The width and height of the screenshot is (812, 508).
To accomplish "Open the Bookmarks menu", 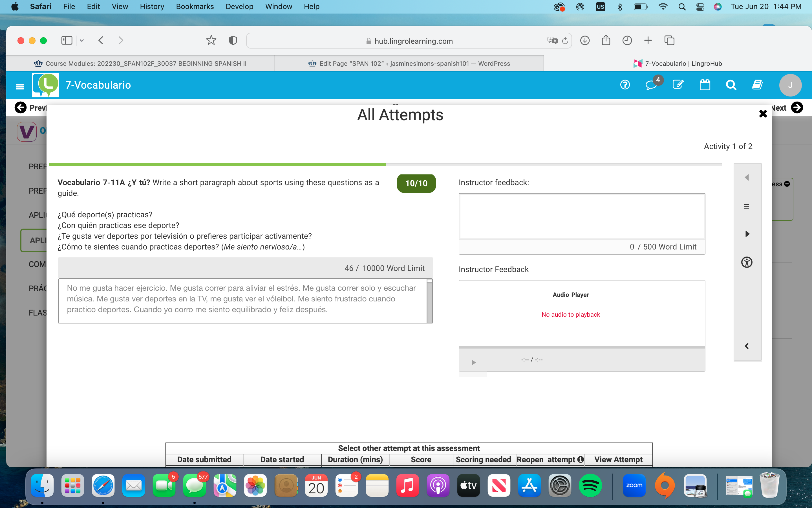I will point(195,6).
